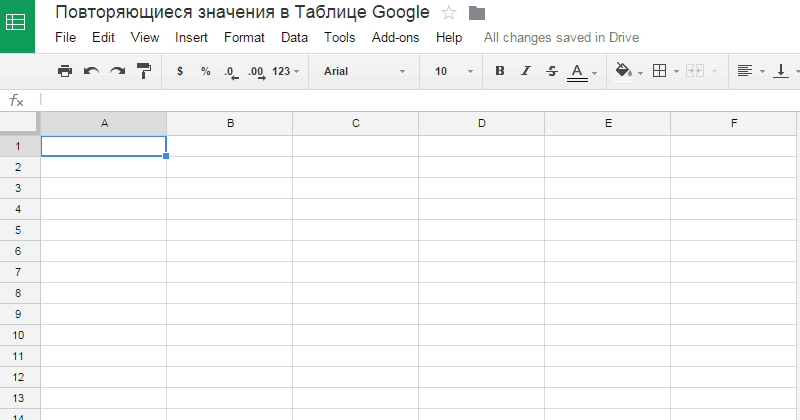This screenshot has width=800, height=420.
Task: Toggle strikethrough formatting
Action: (x=552, y=71)
